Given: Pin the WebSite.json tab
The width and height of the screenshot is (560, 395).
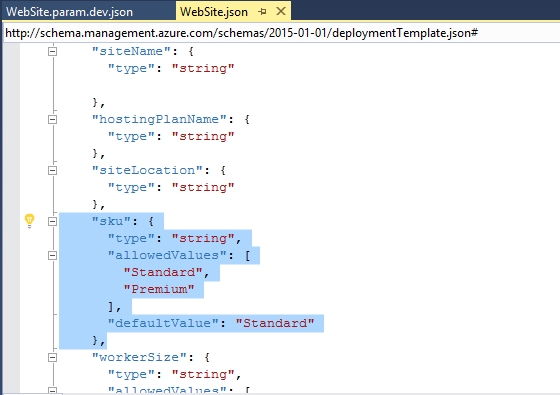Looking at the screenshot, I should (x=262, y=12).
